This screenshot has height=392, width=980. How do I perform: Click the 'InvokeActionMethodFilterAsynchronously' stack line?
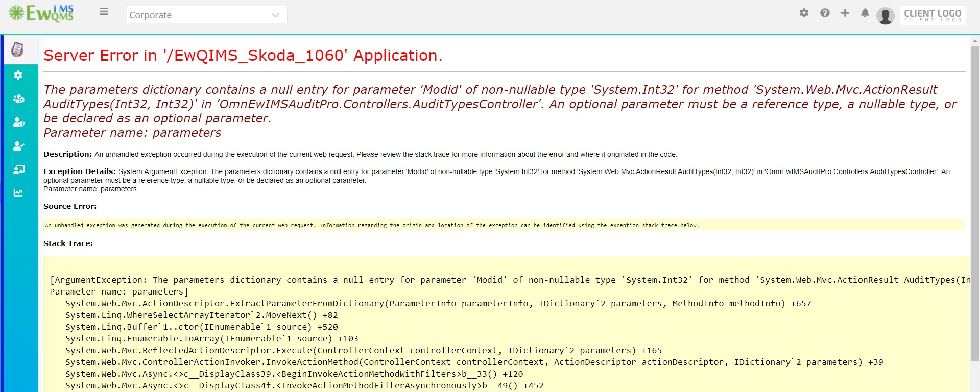tap(304, 385)
